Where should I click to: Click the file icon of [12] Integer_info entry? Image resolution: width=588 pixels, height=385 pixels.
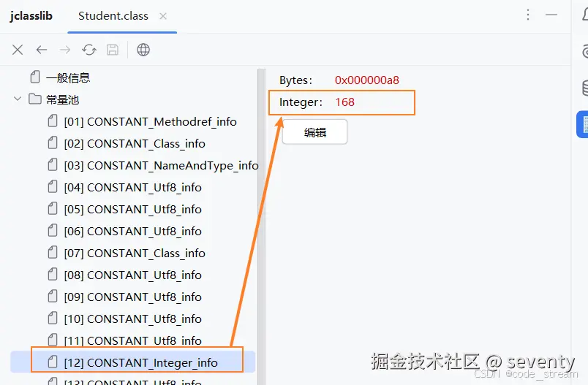click(53, 362)
